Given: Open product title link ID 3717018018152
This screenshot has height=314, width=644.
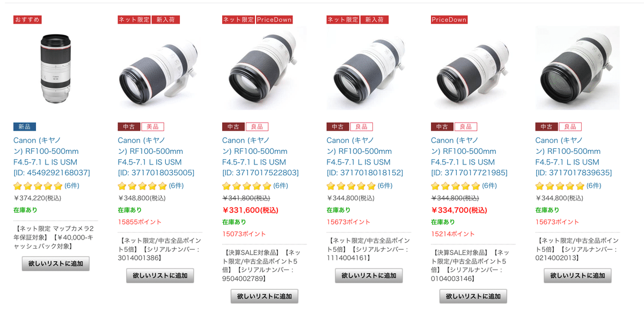Looking at the screenshot, I should 365,156.
